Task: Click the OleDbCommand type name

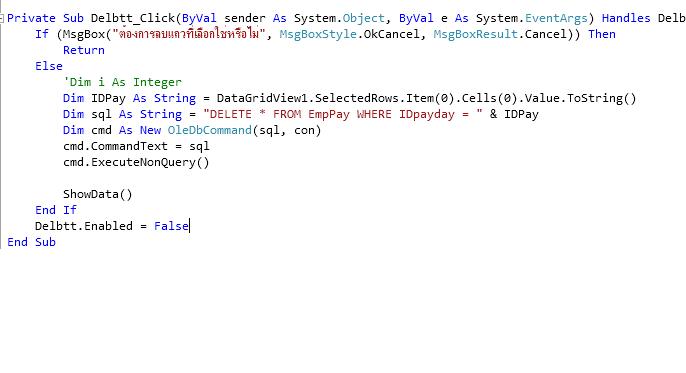Action: point(210,130)
